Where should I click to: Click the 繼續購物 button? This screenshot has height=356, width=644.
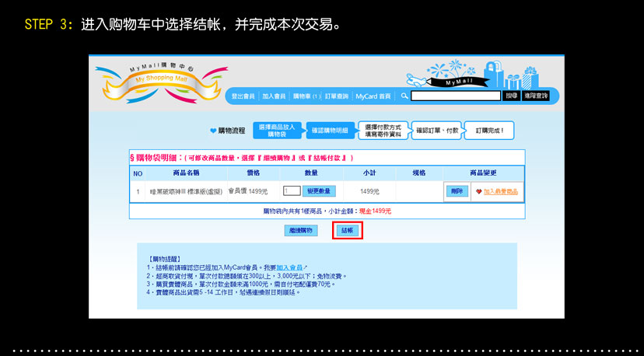coord(300,231)
